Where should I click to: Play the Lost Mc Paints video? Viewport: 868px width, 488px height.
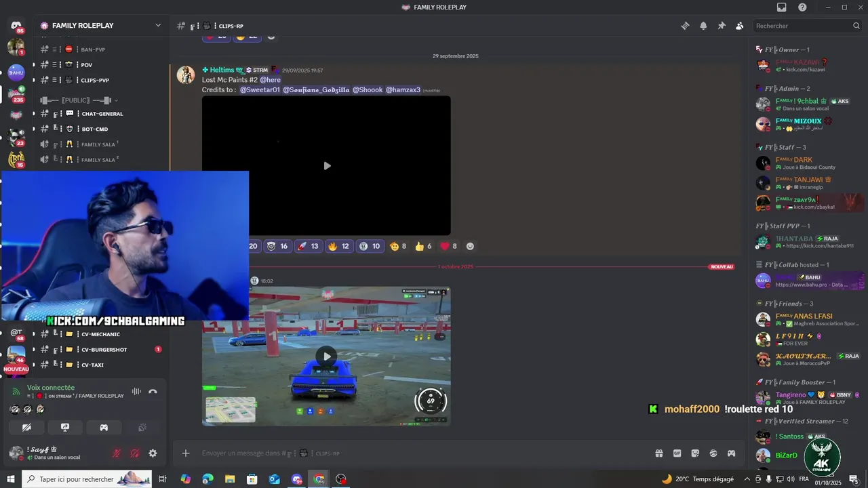click(327, 166)
